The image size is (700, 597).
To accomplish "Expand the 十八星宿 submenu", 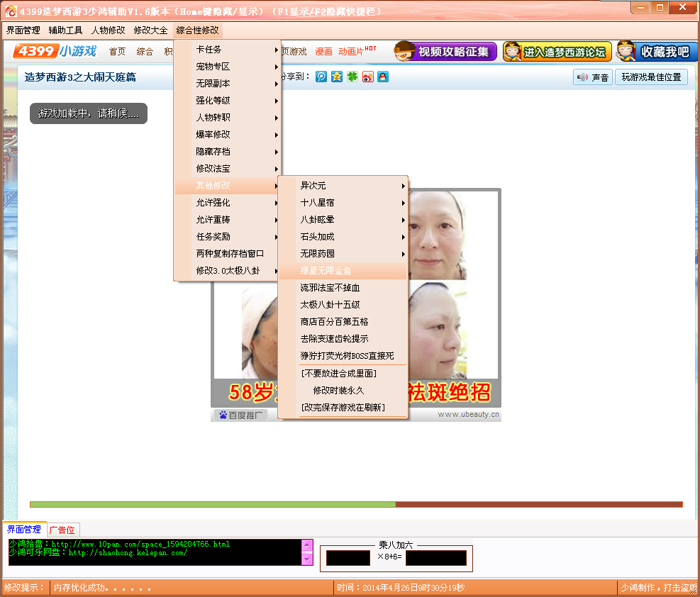I will coord(343,203).
